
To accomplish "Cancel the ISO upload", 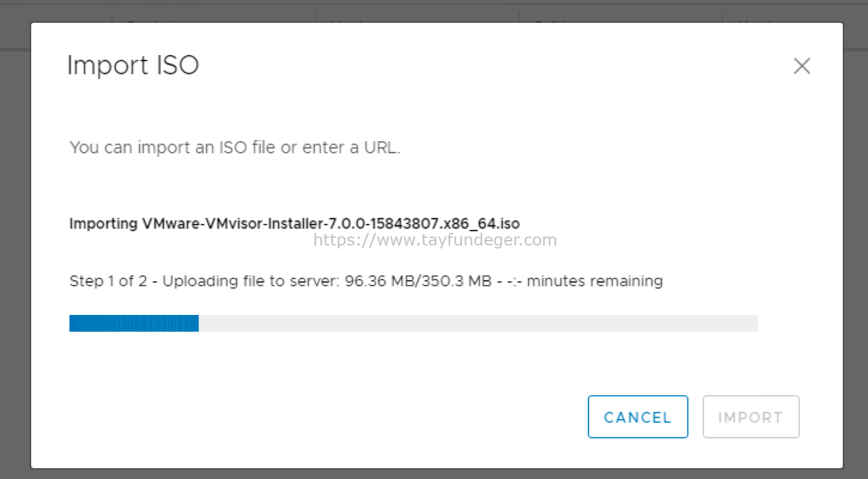I will (638, 417).
